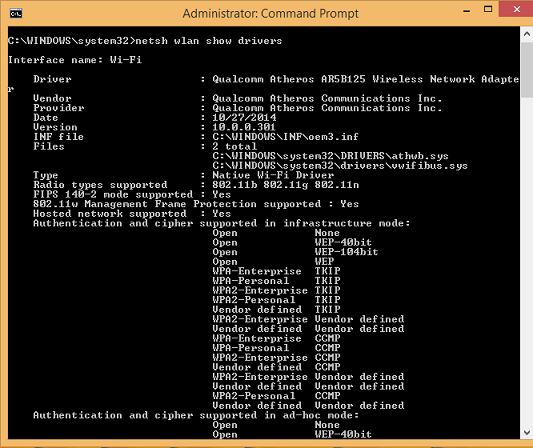
Task: Click the Administrator: Command Prompt title text
Action: click(x=271, y=14)
